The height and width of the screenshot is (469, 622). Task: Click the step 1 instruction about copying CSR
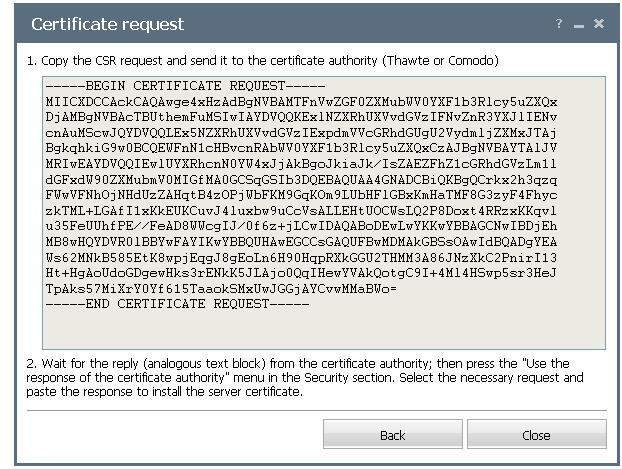[263, 61]
